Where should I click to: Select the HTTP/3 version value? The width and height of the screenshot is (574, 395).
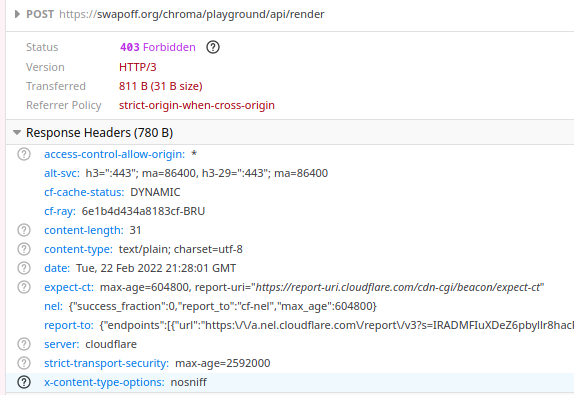(x=138, y=67)
